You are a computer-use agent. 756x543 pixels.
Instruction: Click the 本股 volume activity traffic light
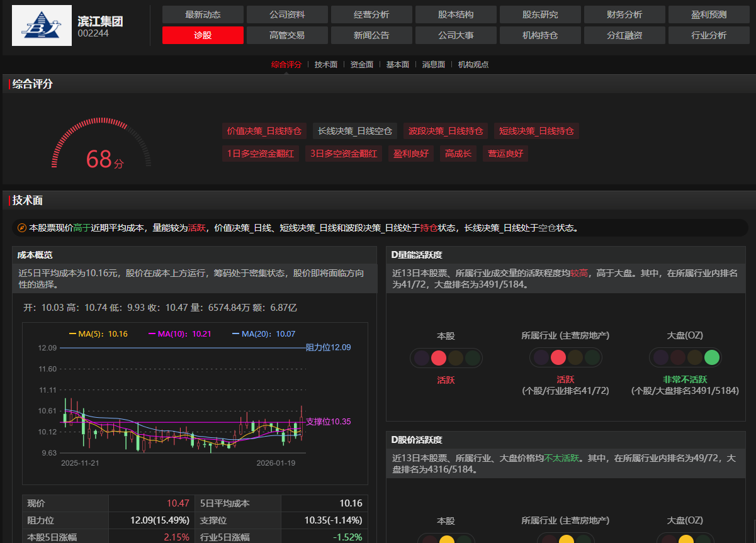click(446, 358)
